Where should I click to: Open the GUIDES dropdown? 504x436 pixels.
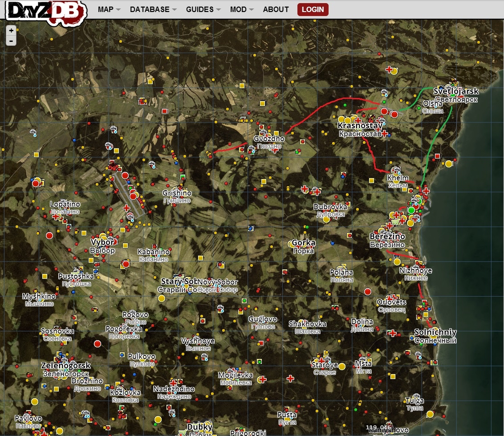[200, 9]
